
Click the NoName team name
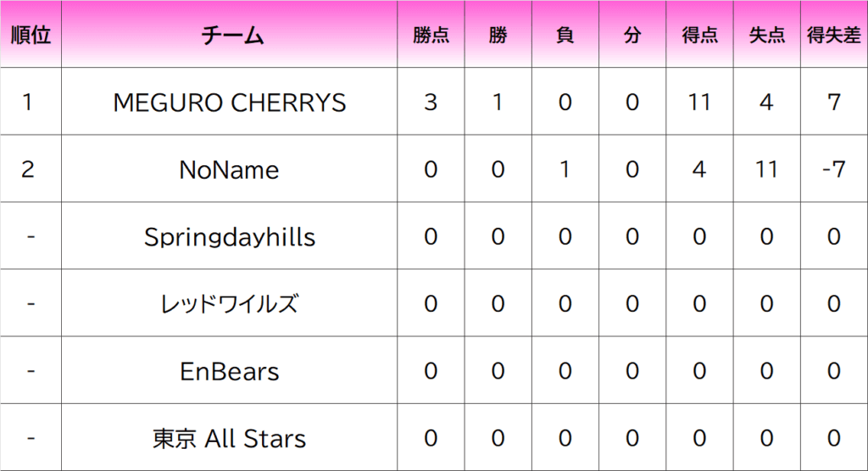[x=230, y=170]
